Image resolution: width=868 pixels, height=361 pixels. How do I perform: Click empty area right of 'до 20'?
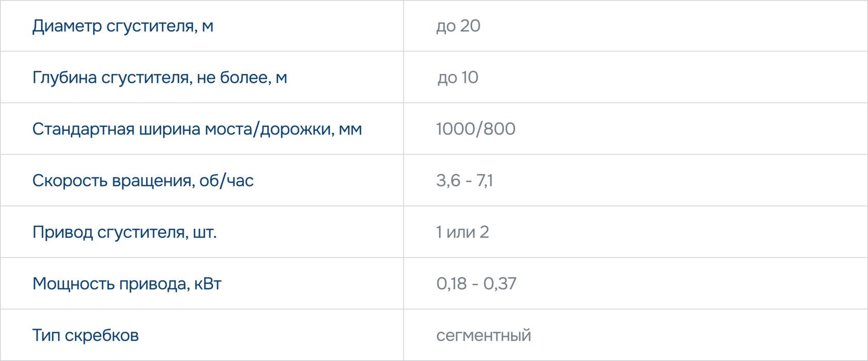672,26
